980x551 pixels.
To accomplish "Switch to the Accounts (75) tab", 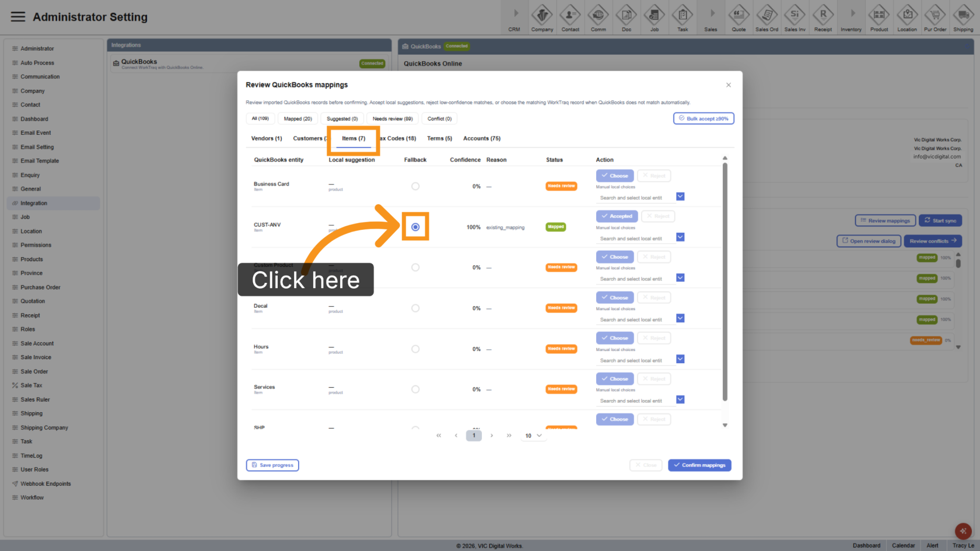I will click(482, 139).
